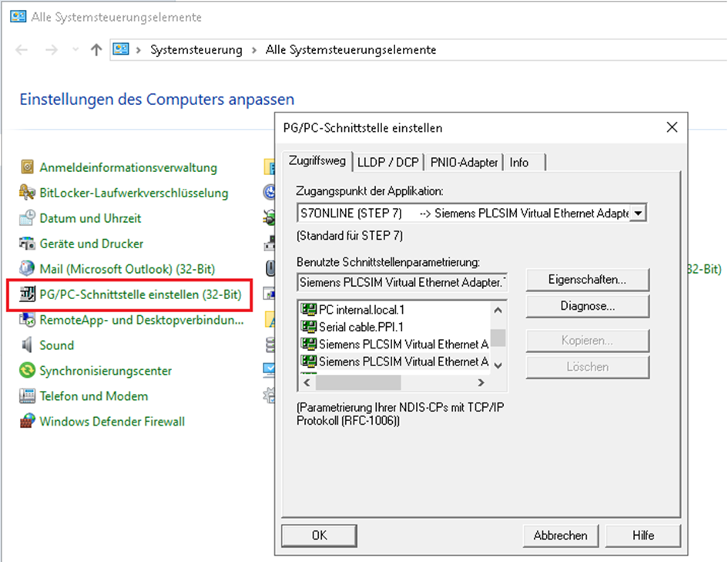This screenshot has height=562, width=728.
Task: Click the Windows Defender Firewall icon
Action: (x=28, y=421)
